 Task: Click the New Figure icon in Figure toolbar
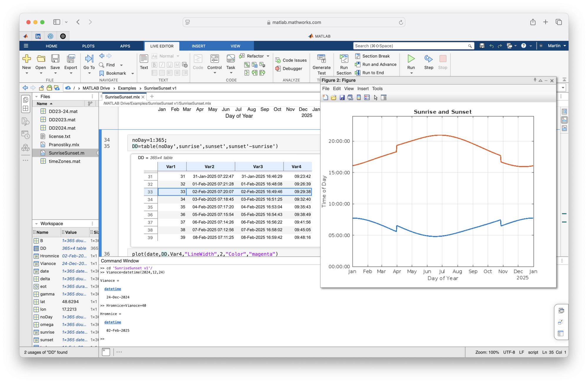click(x=325, y=98)
